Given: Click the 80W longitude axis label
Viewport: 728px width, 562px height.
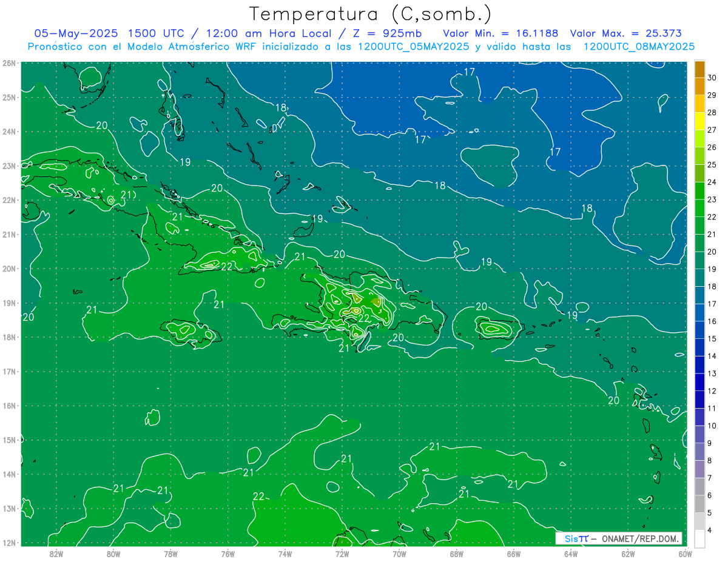Looking at the screenshot, I should tap(113, 554).
